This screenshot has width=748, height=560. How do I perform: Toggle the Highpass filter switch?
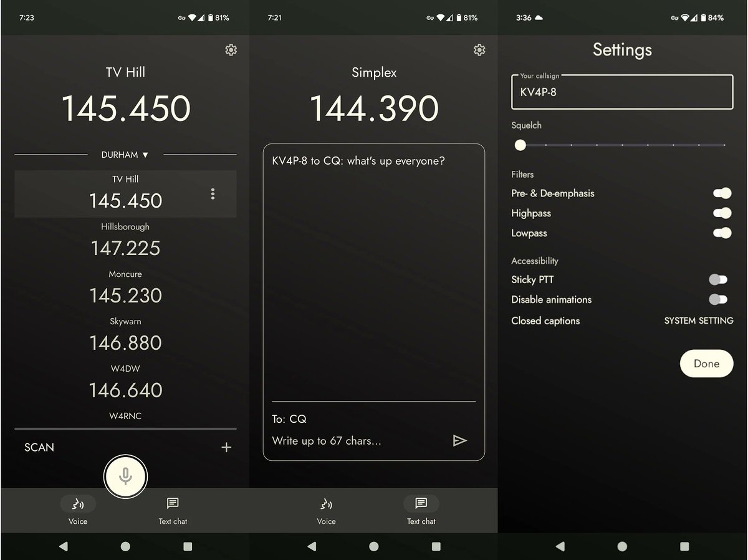point(722,213)
